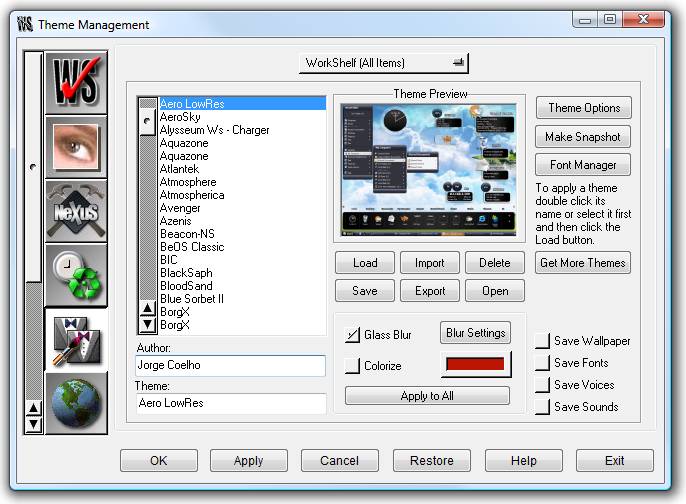Image resolution: width=686 pixels, height=504 pixels.
Task: Open the globe sidebar section
Action: click(x=76, y=403)
